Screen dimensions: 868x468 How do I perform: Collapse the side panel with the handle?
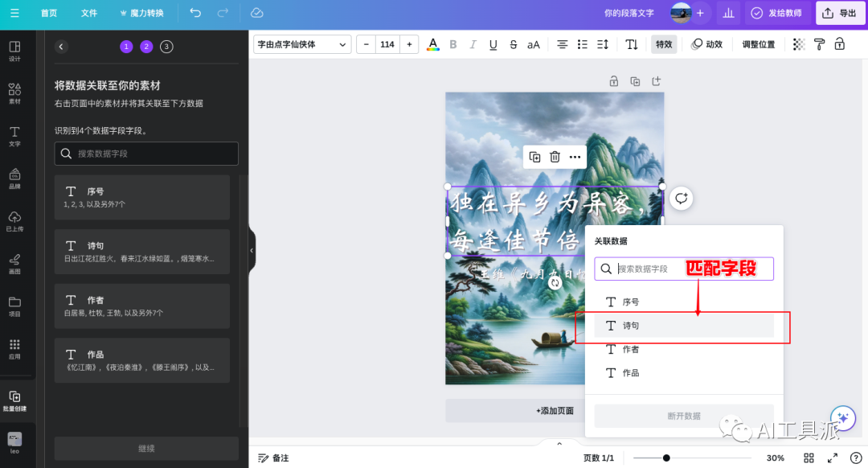coord(252,250)
